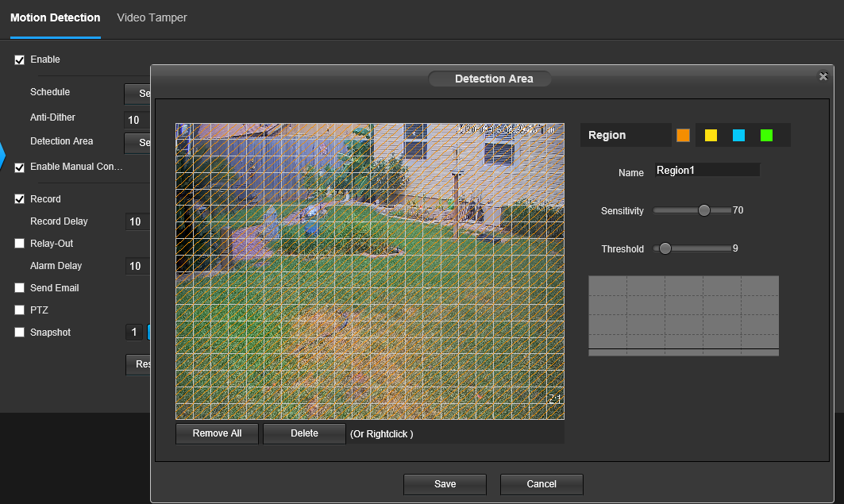Click the Region Name input field
This screenshot has height=504, width=844.
point(707,171)
